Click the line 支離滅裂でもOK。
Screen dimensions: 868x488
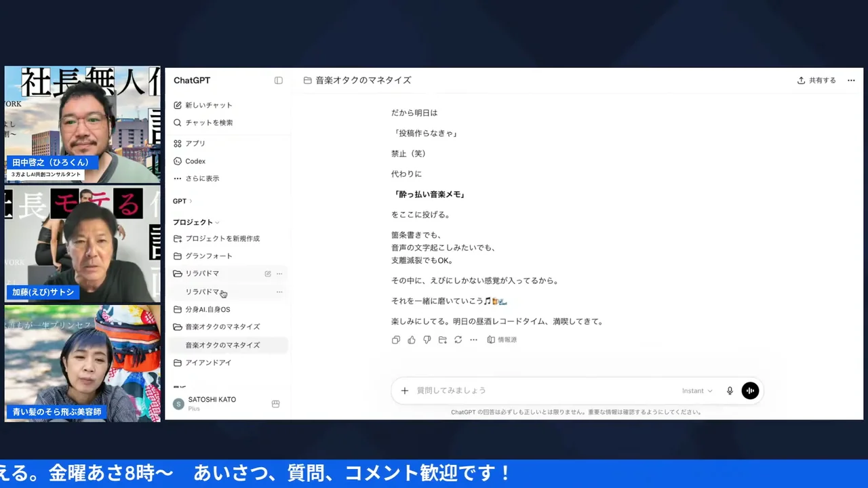click(x=422, y=260)
